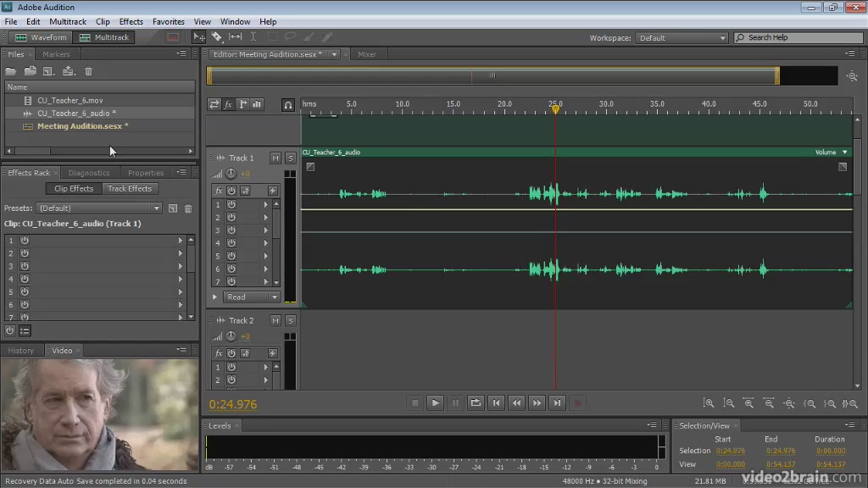Click the Inputs/Outputs button in editor
This screenshot has width=868, height=488.
click(x=214, y=104)
